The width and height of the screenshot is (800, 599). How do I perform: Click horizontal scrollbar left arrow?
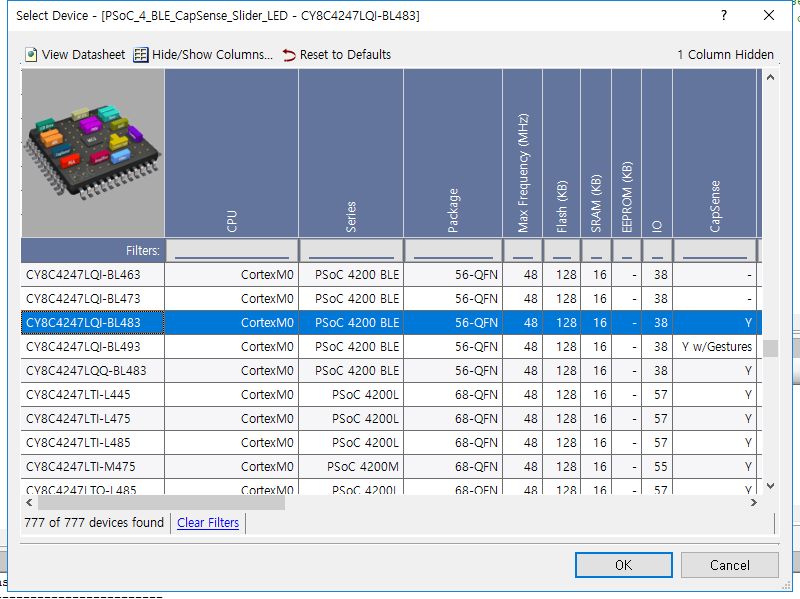[x=29, y=503]
